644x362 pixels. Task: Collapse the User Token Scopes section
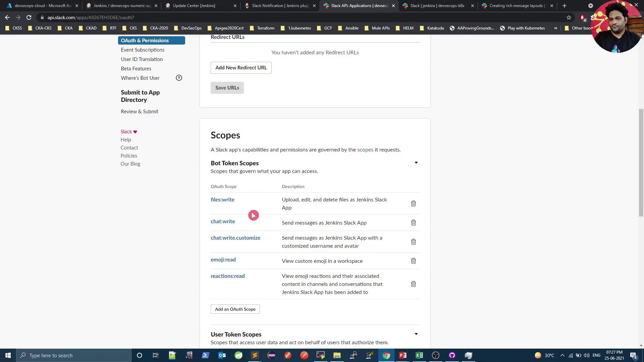pyautogui.click(x=416, y=334)
